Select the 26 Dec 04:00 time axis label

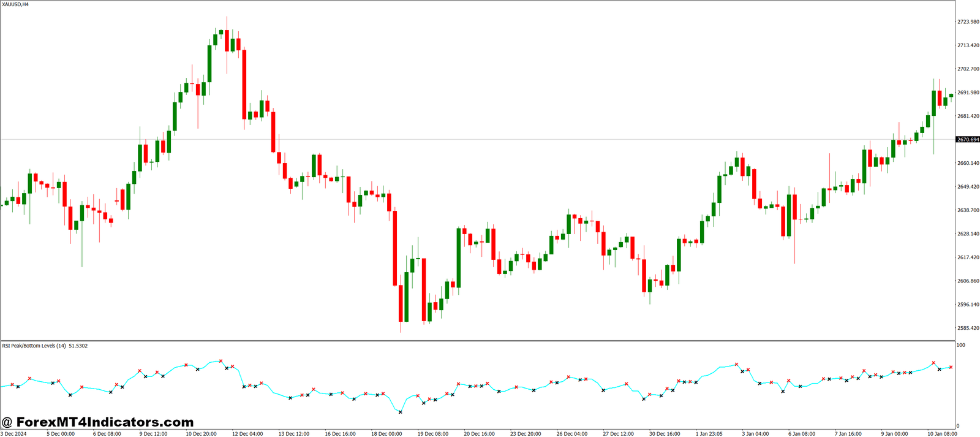(571, 433)
